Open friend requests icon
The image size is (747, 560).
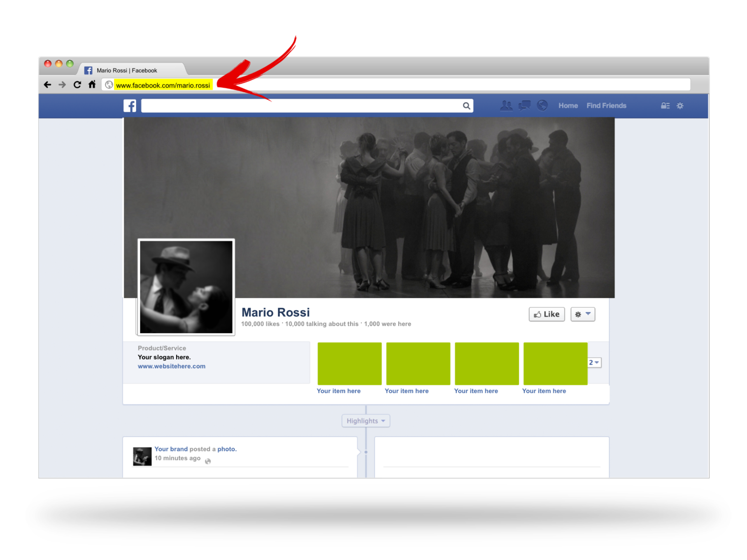[506, 105]
